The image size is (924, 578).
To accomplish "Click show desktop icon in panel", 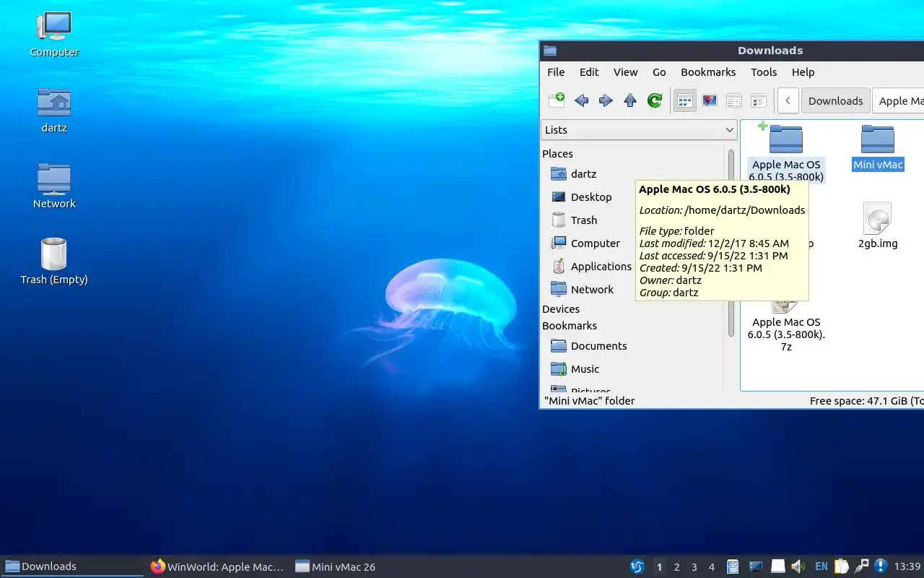I will pyautogui.click(x=755, y=566).
